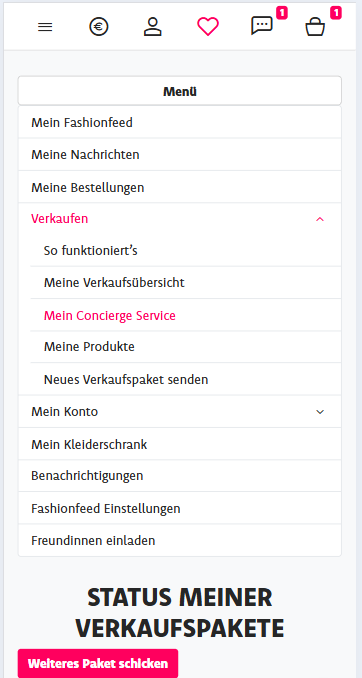Image resolution: width=362 pixels, height=678 pixels.
Task: Choose Neues Verkaufspaket senden
Action: pyautogui.click(x=186, y=379)
